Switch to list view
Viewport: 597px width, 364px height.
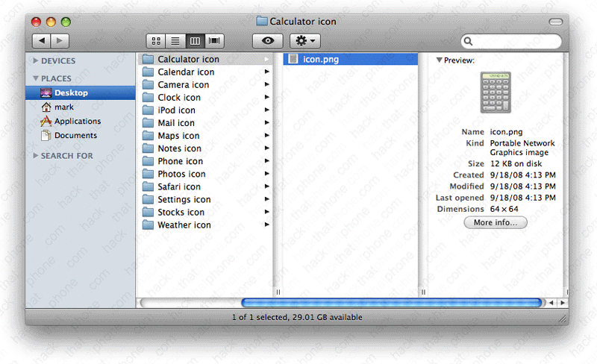pyautogui.click(x=176, y=41)
